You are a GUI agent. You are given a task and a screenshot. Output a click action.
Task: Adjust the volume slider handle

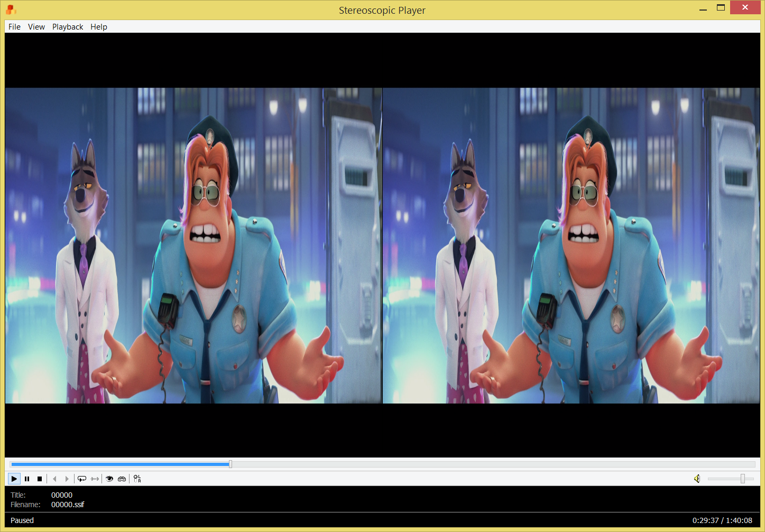pos(743,479)
